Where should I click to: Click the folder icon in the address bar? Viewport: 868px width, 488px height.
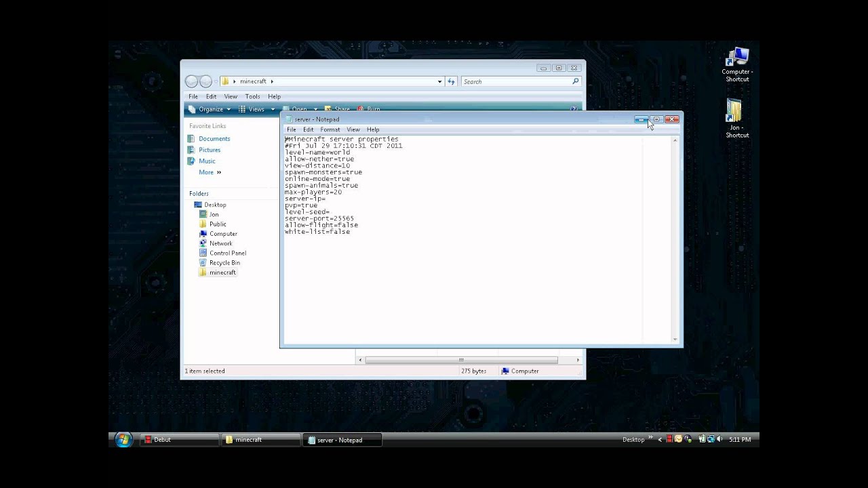click(225, 81)
